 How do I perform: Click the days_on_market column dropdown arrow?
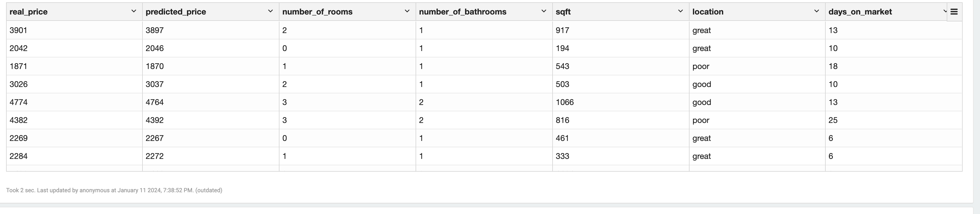point(944,11)
